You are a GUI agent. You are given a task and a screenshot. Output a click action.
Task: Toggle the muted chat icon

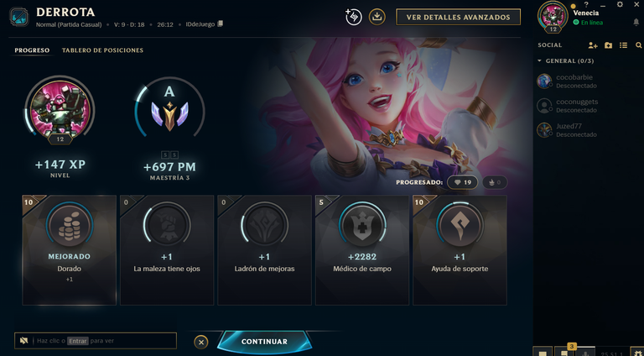(x=23, y=341)
